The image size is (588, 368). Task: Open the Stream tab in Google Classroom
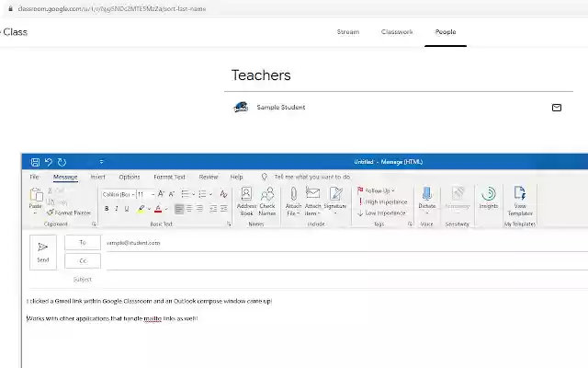click(348, 32)
